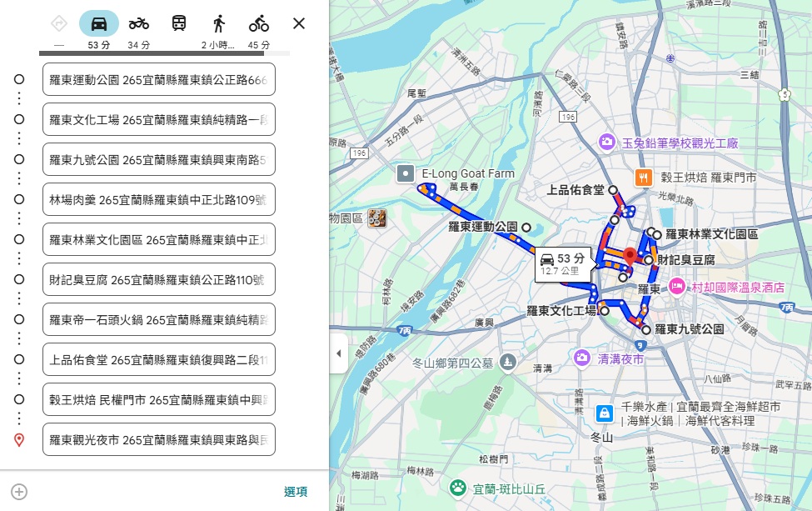This screenshot has height=511, width=812.
Task: Close the directions panel with the X
Action: (x=298, y=23)
